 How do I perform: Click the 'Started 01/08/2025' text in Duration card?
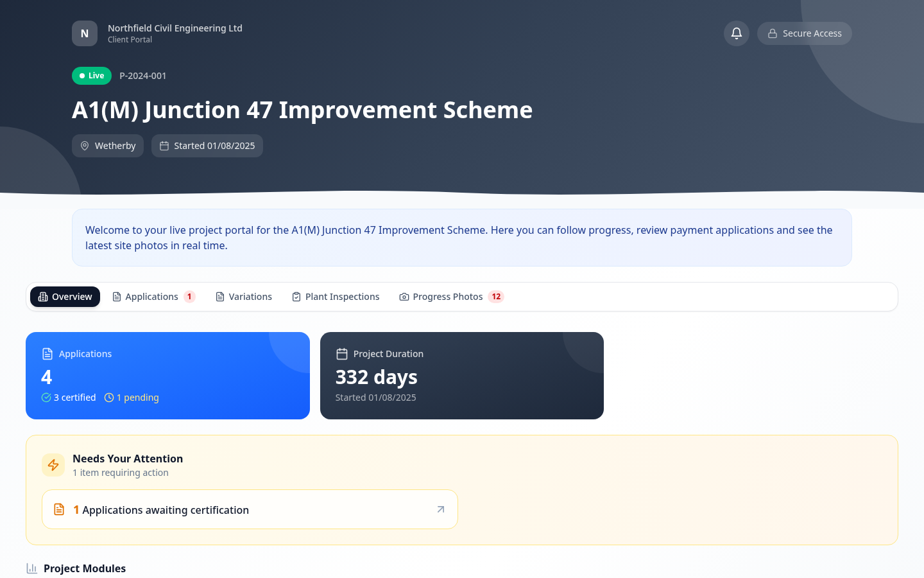pyautogui.click(x=376, y=398)
